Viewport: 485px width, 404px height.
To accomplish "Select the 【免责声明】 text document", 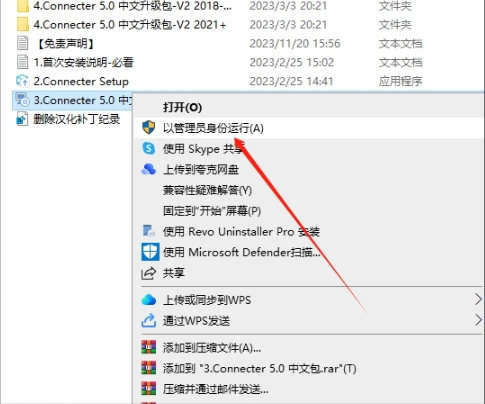I will click(x=66, y=43).
